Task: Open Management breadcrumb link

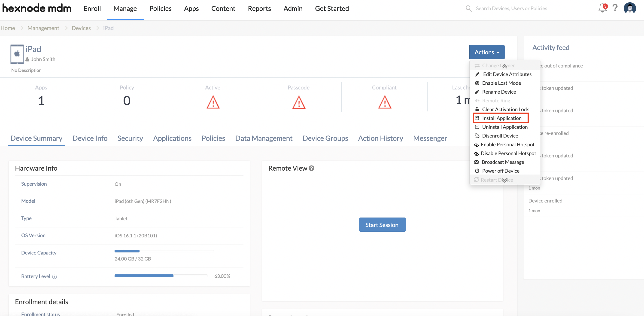Action: (x=43, y=28)
